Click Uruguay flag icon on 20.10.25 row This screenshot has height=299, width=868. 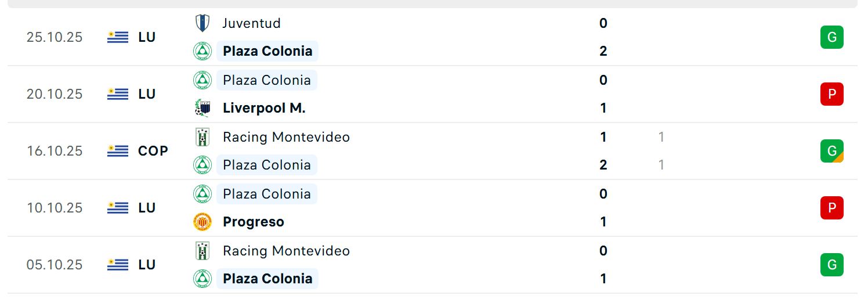(x=118, y=94)
